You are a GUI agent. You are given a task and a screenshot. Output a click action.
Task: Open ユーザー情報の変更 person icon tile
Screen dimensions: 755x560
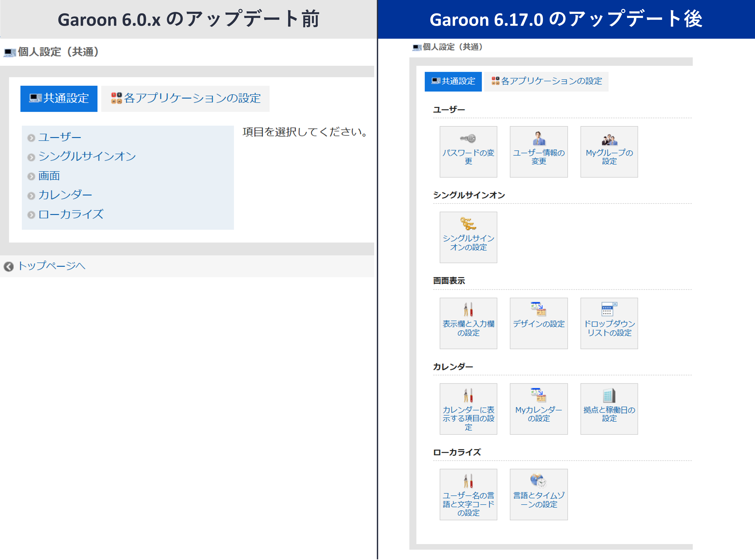pyautogui.click(x=539, y=152)
